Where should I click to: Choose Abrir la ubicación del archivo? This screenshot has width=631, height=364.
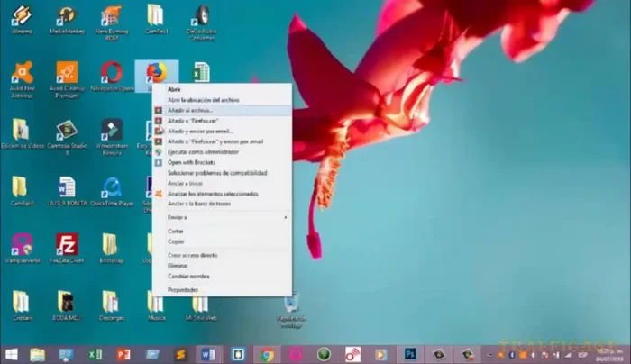(x=222, y=100)
